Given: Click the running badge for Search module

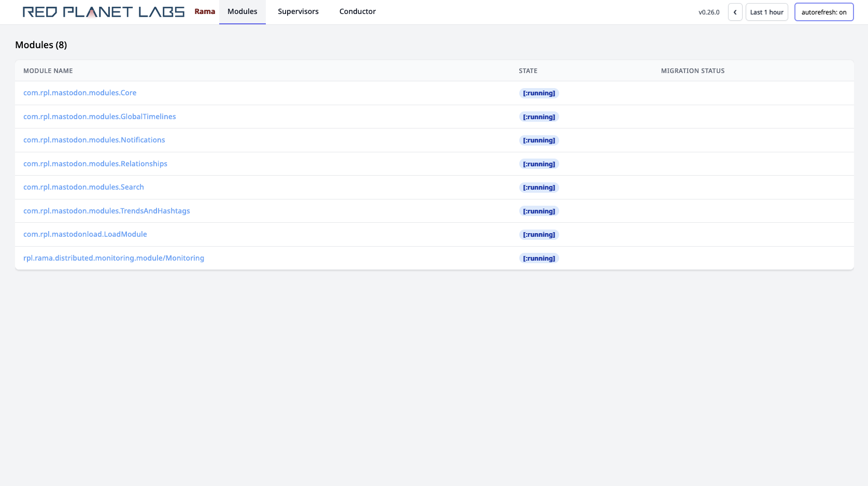Looking at the screenshot, I should pos(539,188).
